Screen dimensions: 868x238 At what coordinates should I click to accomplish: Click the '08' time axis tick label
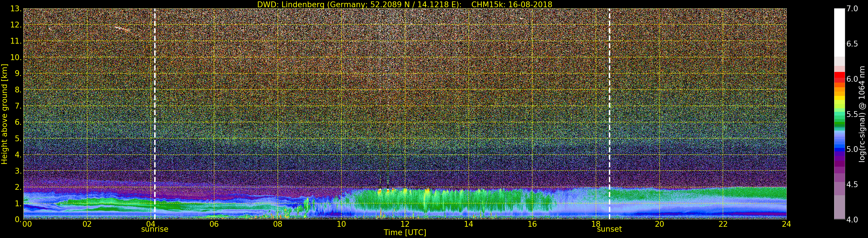click(278, 224)
